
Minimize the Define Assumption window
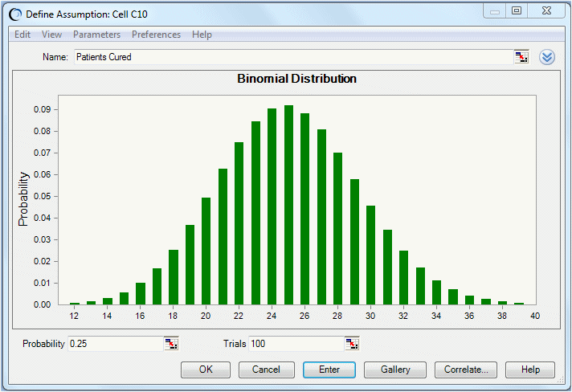pos(495,11)
